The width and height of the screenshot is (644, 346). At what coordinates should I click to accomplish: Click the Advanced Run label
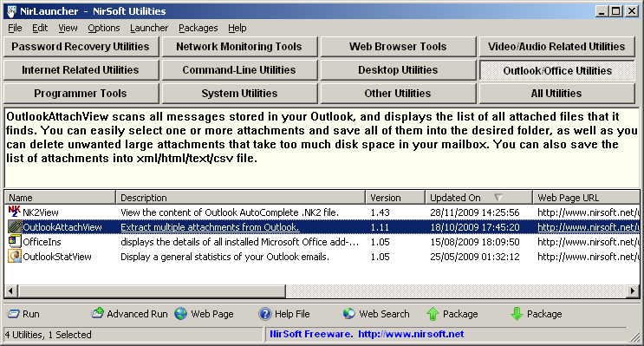[137, 314]
